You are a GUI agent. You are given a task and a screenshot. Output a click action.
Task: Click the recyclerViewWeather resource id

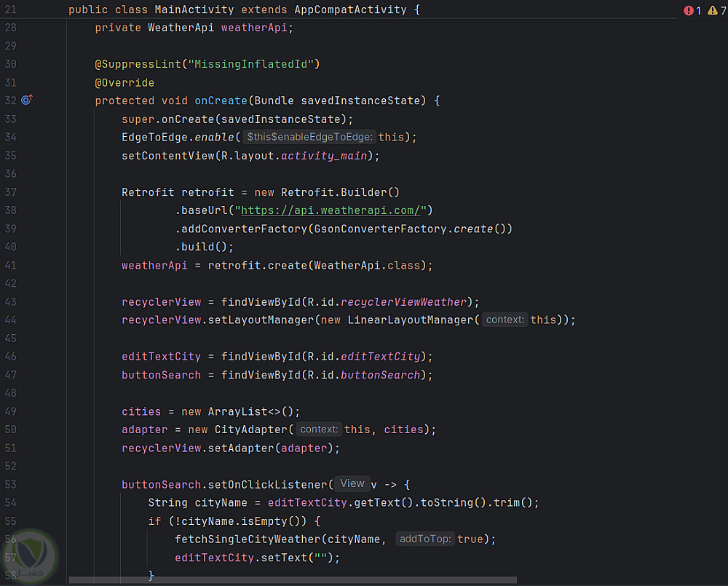coord(403,301)
